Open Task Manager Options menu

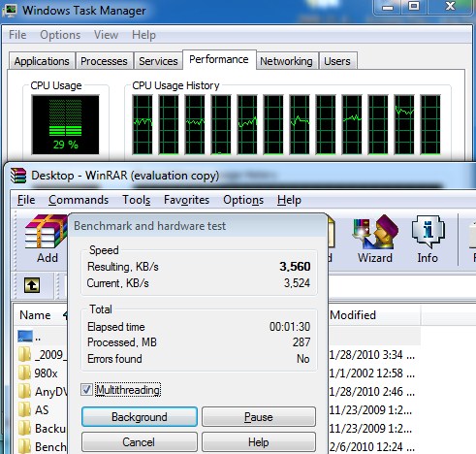60,35
